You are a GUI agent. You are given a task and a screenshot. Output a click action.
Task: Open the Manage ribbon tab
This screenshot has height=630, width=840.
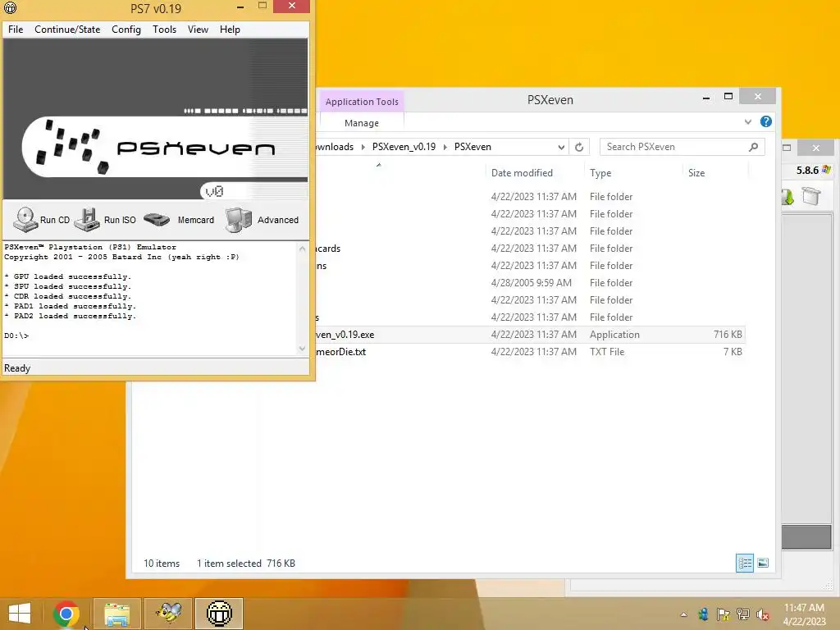[362, 123]
